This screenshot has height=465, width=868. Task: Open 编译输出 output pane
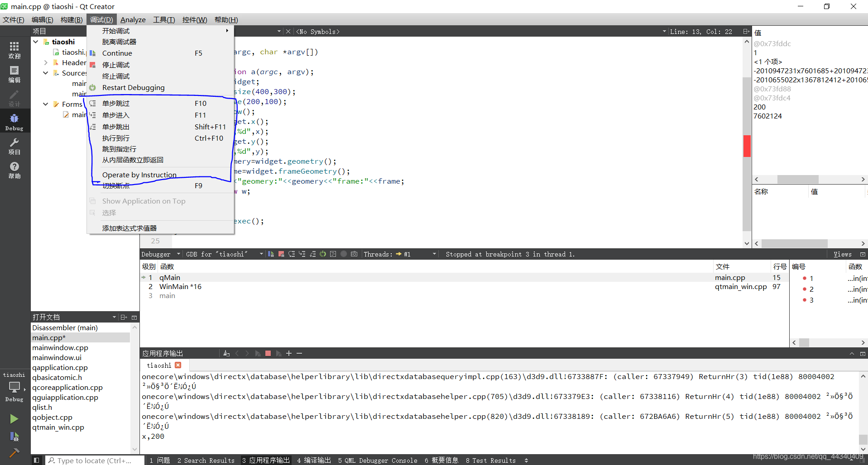pos(314,460)
